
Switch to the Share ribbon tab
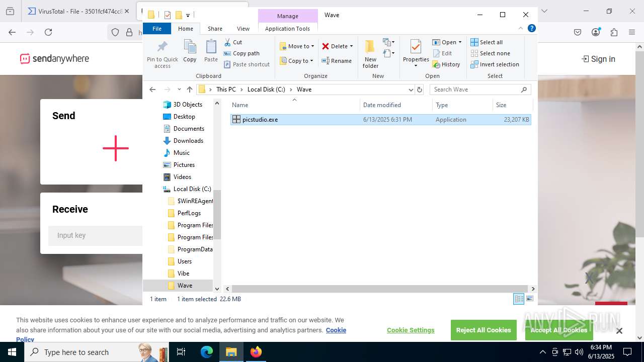click(x=215, y=29)
